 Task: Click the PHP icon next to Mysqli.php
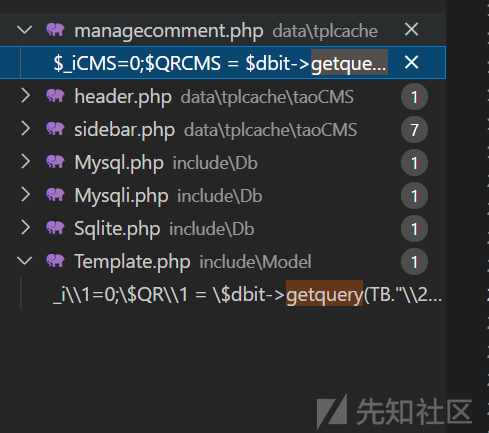(55, 195)
